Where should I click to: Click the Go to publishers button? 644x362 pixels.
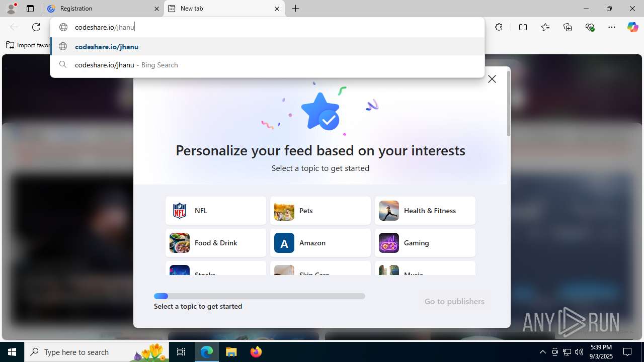pos(454,301)
